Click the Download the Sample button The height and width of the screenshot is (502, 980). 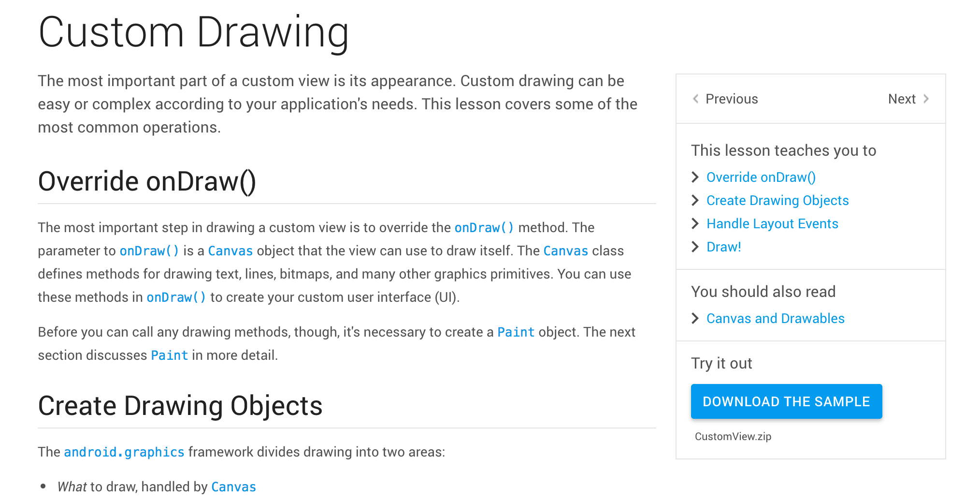(x=786, y=401)
